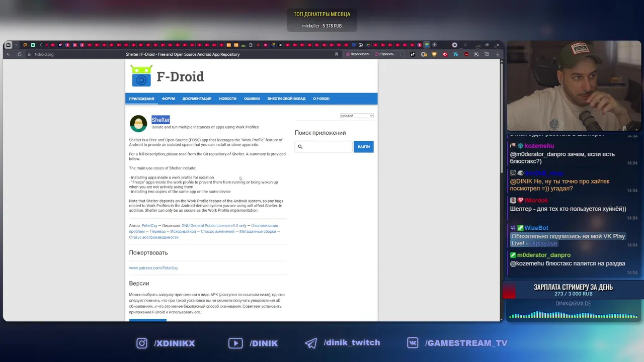Click the Пожертвовать heading

click(148, 252)
